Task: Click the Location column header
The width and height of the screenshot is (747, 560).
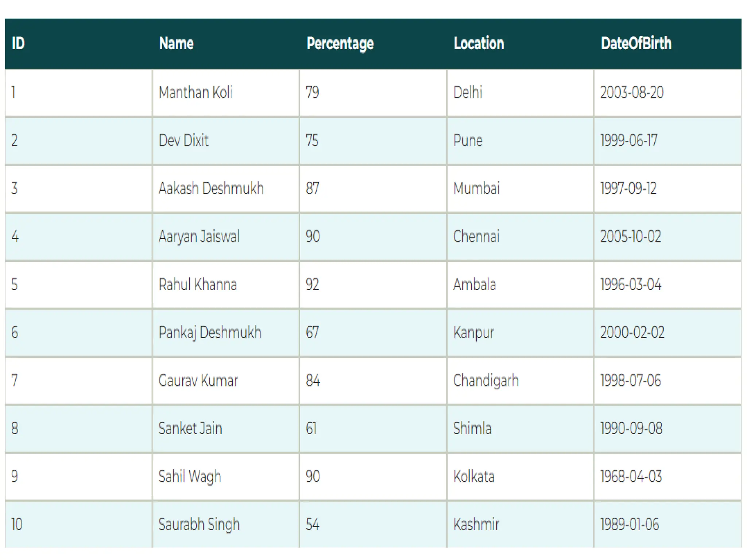Action: [479, 43]
